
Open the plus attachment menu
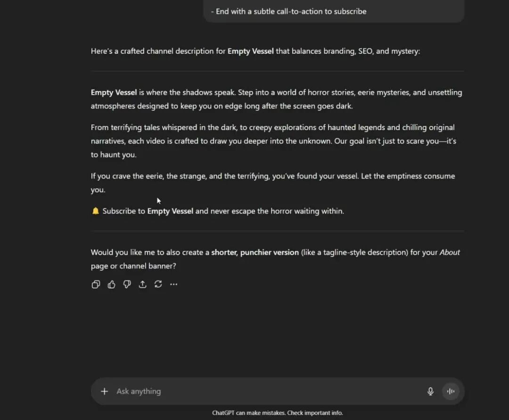[104, 391]
